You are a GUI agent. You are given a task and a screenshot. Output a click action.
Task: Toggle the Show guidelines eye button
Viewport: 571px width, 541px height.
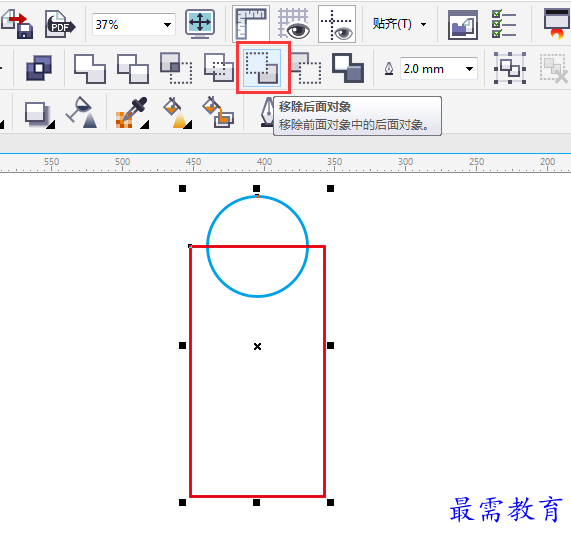coord(337,24)
